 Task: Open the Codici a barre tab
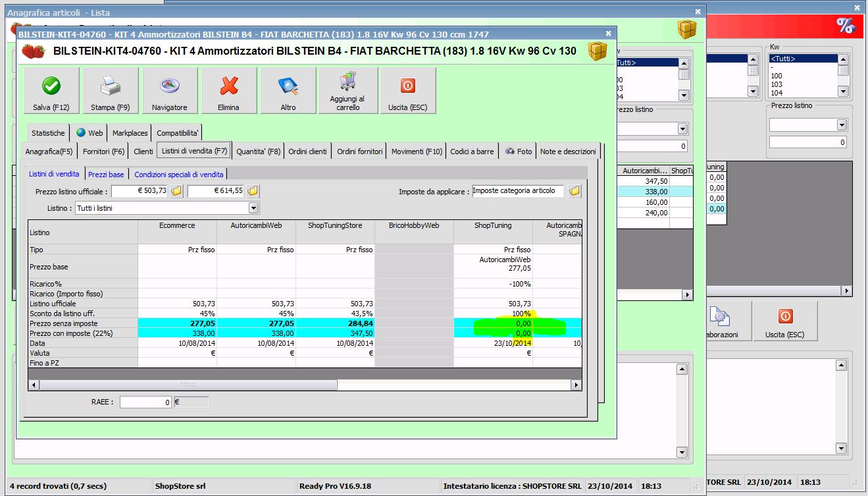point(472,152)
